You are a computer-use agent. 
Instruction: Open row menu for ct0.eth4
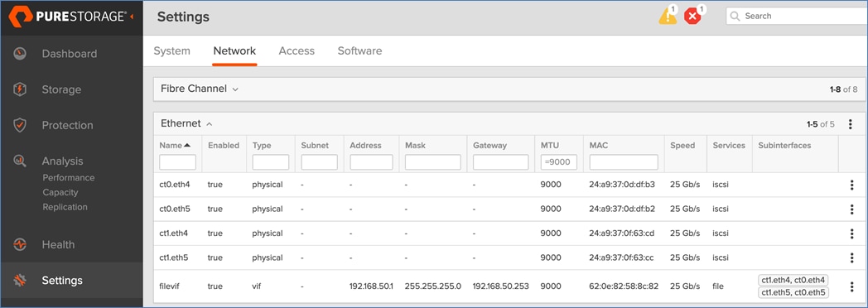[x=851, y=185]
